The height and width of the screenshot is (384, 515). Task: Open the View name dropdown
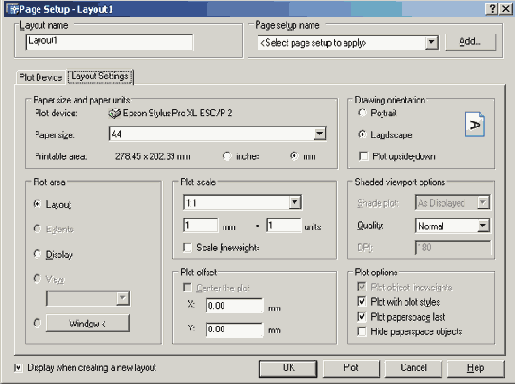(123, 298)
